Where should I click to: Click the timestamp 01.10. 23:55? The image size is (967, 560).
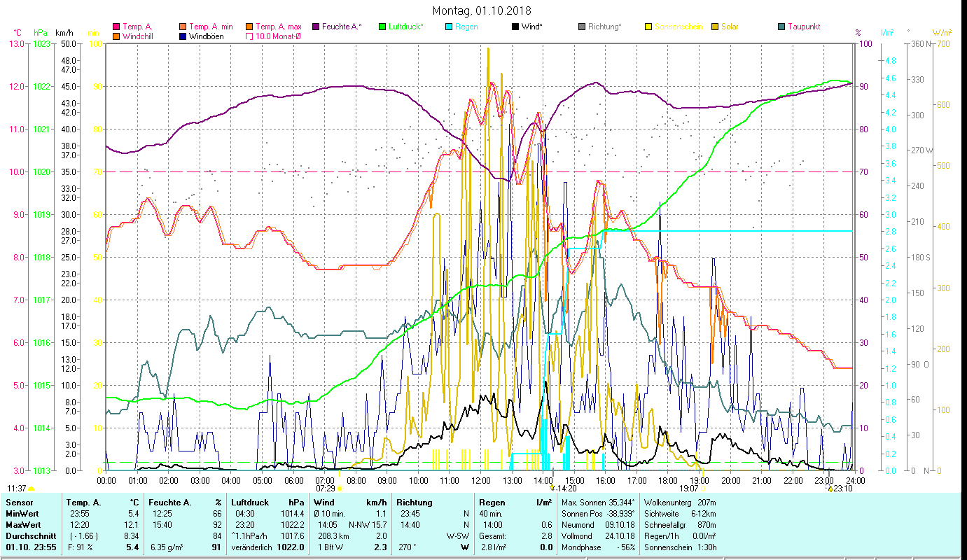pyautogui.click(x=32, y=547)
